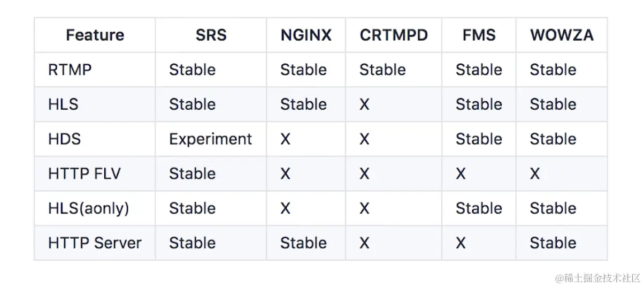Click the X under FMS for HTTP Server
This screenshot has height=287, width=644.
[x=461, y=243]
